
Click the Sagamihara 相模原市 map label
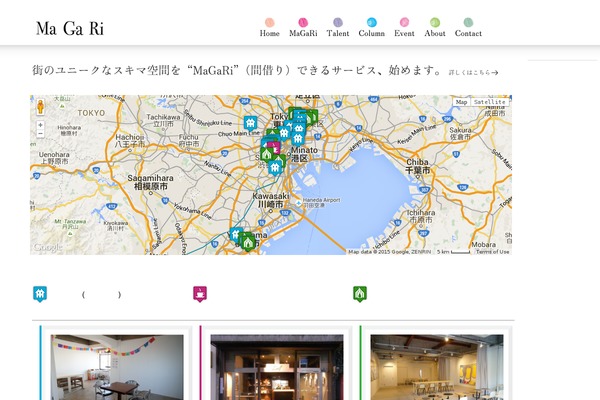point(150,182)
